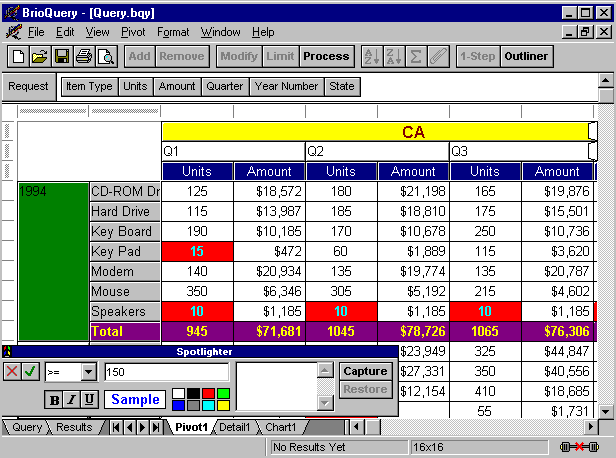This screenshot has height=458, width=616.
Task: Pick the green color swatch
Action: pyautogui.click(x=223, y=394)
